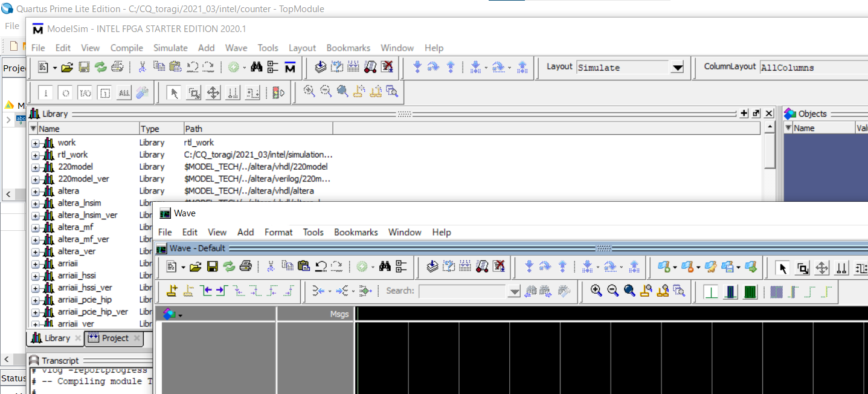
Task: Toggle the solid green waveform format button
Action: tap(750, 292)
